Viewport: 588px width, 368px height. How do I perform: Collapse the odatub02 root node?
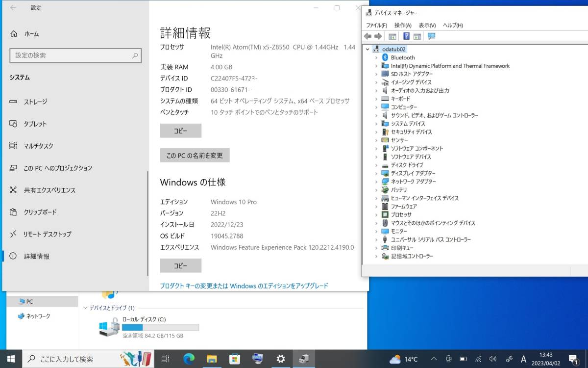(367, 49)
